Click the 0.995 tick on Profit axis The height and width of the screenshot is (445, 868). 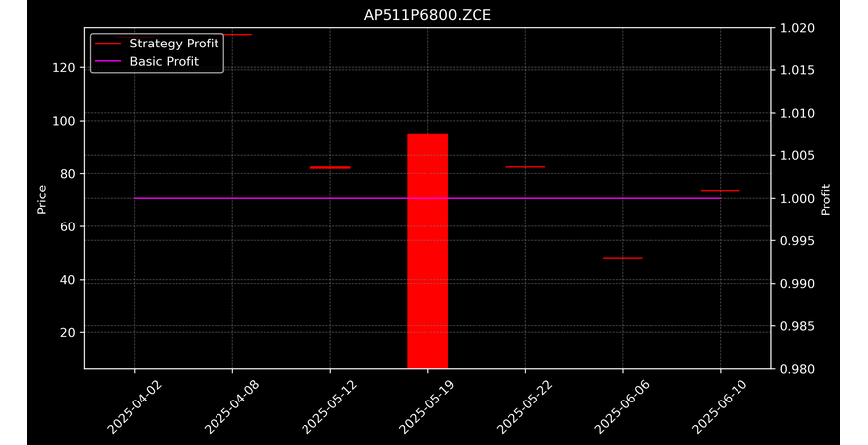pos(797,240)
